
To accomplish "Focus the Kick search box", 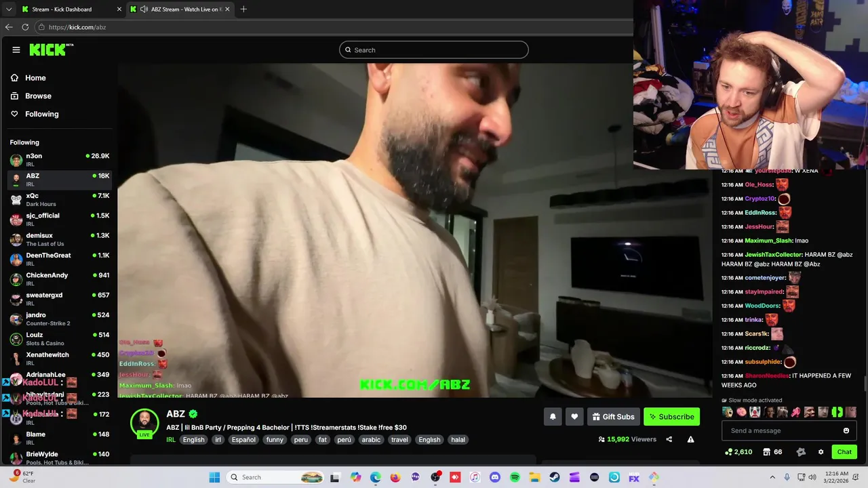I will [434, 49].
